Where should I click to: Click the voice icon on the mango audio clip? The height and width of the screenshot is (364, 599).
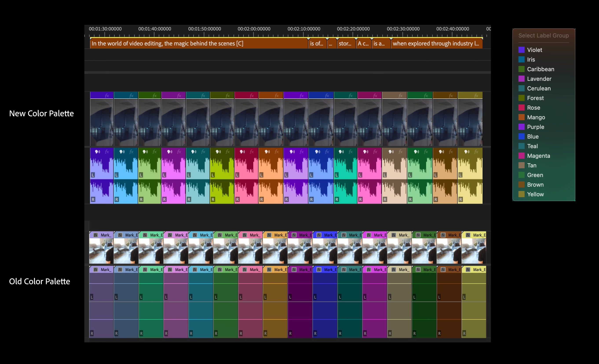point(267,152)
